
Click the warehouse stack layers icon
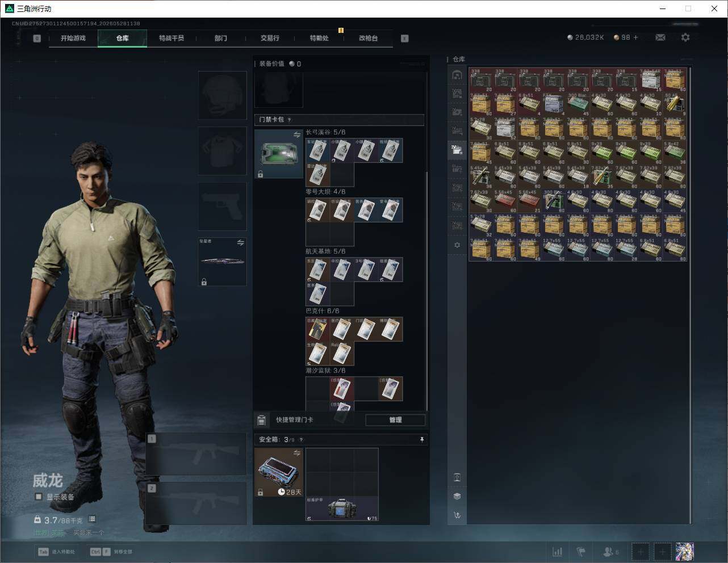pyautogui.click(x=457, y=496)
